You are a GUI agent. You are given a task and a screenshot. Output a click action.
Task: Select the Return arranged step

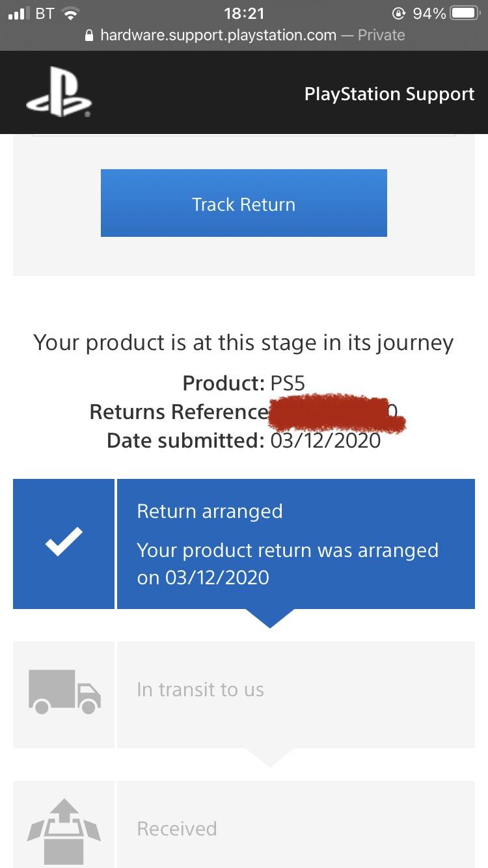click(295, 544)
